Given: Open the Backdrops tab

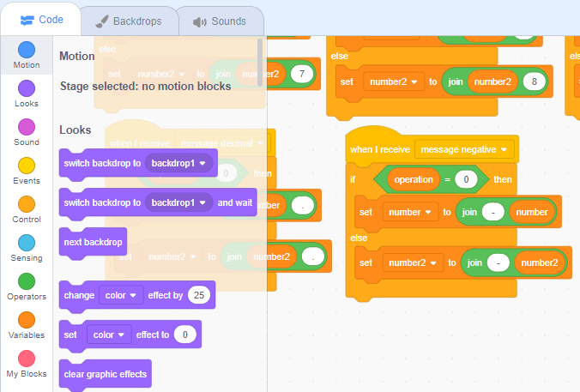Looking at the screenshot, I should [129, 21].
